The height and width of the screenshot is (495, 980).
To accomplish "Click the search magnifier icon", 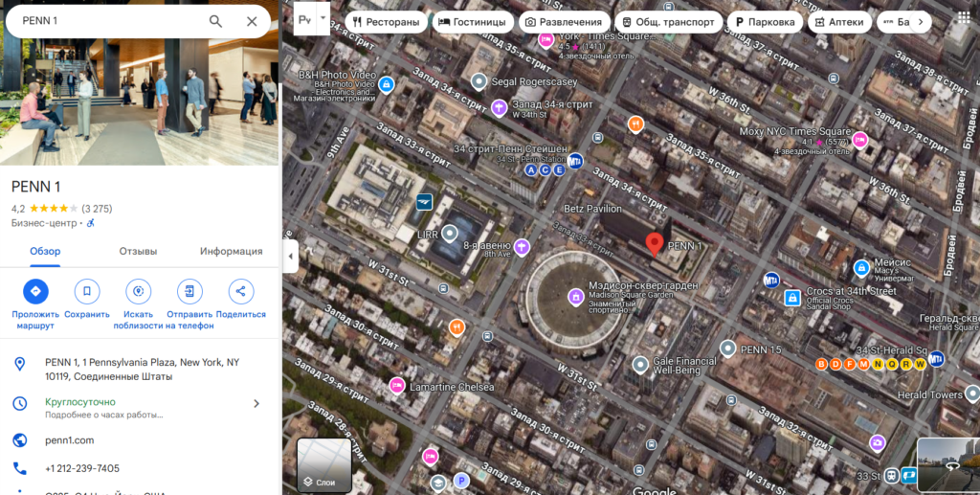I will (215, 21).
